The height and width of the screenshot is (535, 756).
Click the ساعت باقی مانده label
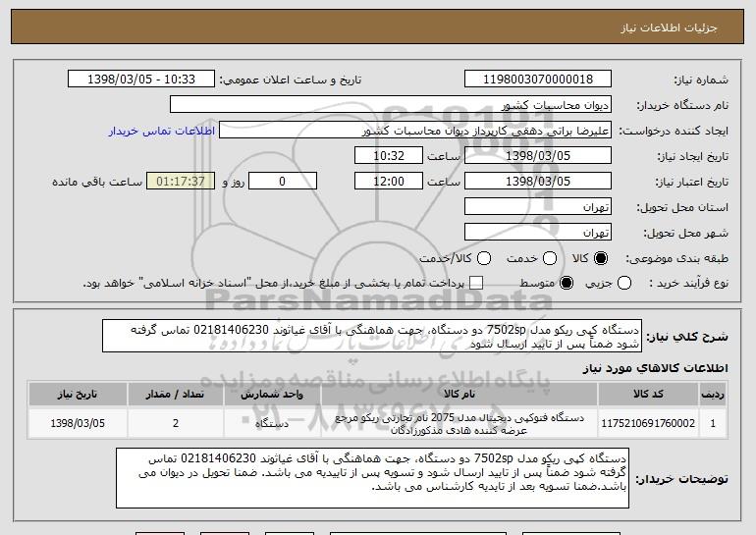97,182
